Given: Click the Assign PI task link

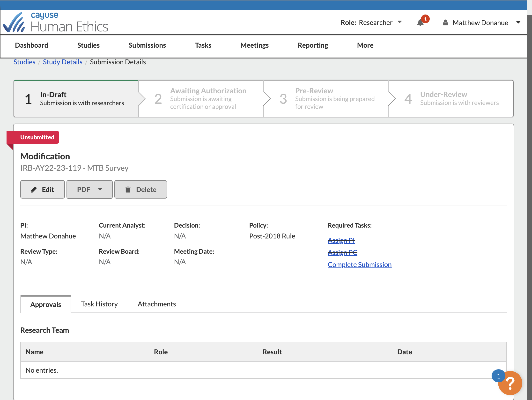Looking at the screenshot, I should point(341,240).
